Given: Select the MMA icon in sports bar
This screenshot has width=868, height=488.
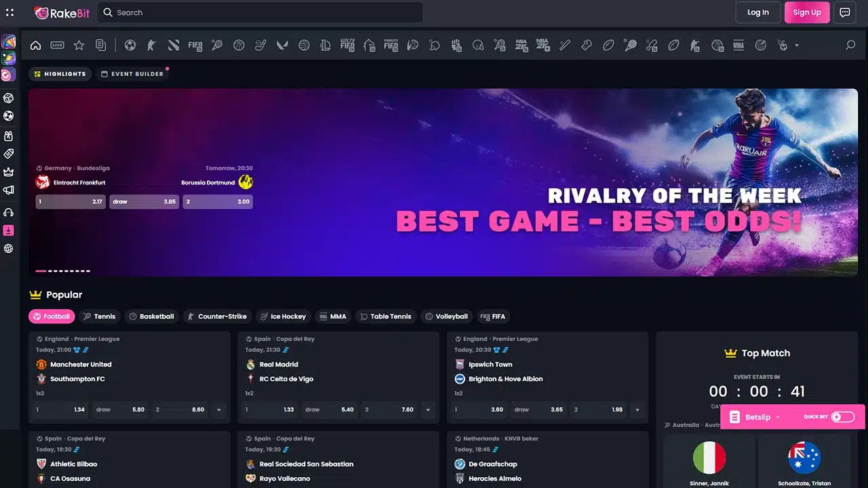Looking at the screenshot, I should 738,45.
